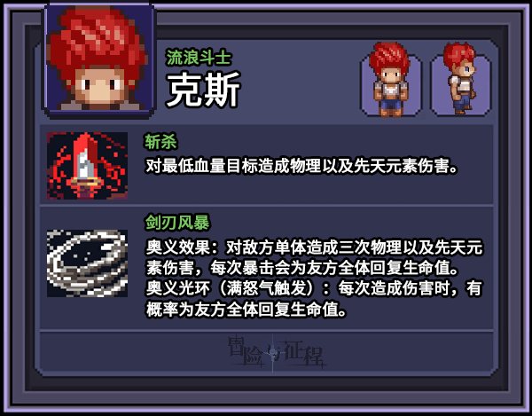This screenshot has width=532, height=416.
Task: Click the 概率为友方全体回复生命值 text line
Action: coord(246,309)
